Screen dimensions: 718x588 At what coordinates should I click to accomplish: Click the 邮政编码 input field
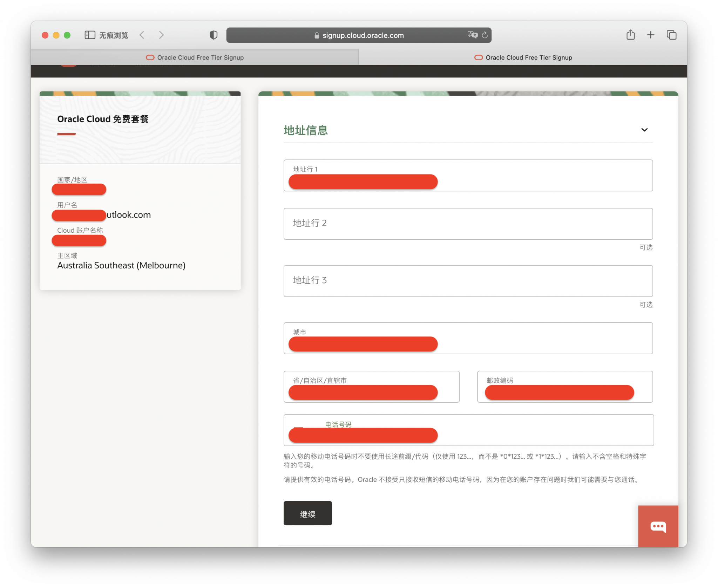pos(565,387)
